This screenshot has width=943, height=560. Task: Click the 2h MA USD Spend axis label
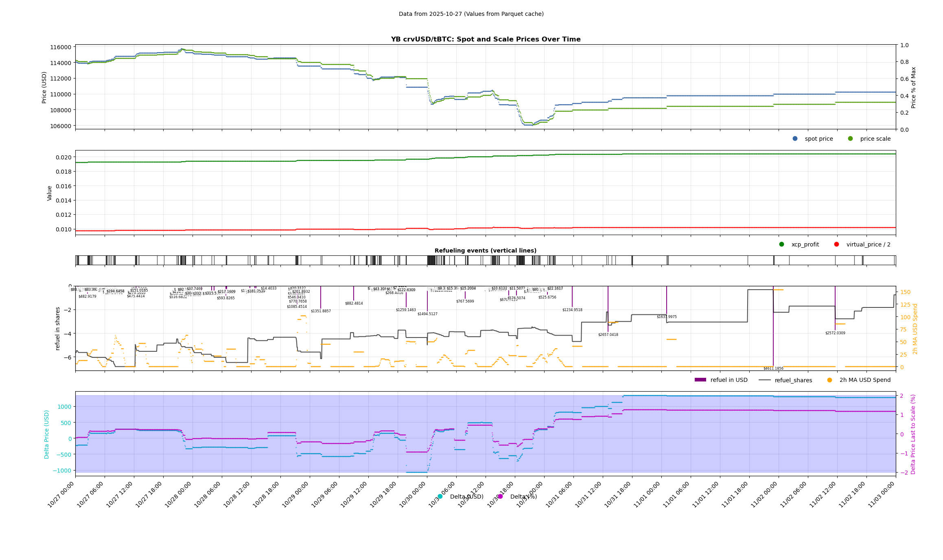[915, 329]
